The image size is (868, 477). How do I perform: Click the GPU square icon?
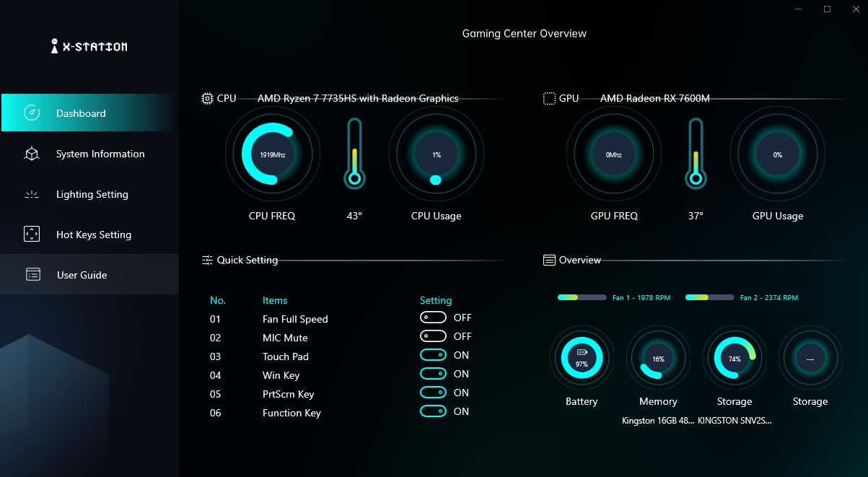[549, 98]
